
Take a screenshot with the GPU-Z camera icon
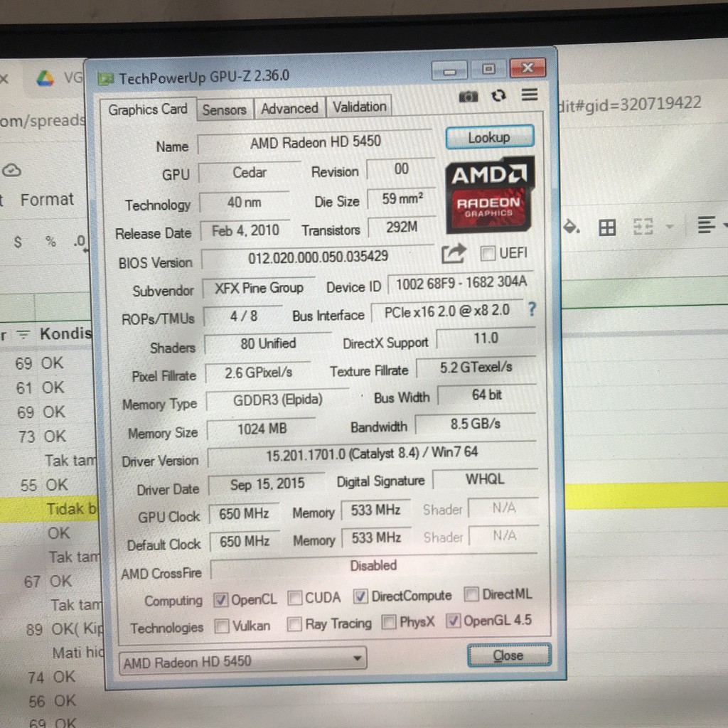coord(468,97)
